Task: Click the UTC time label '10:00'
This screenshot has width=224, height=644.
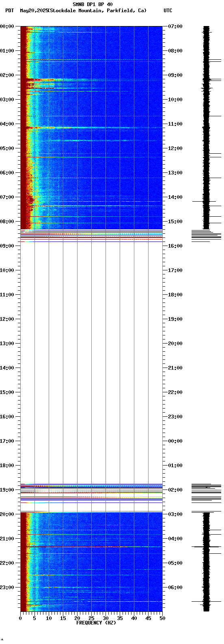Action: (x=175, y=99)
